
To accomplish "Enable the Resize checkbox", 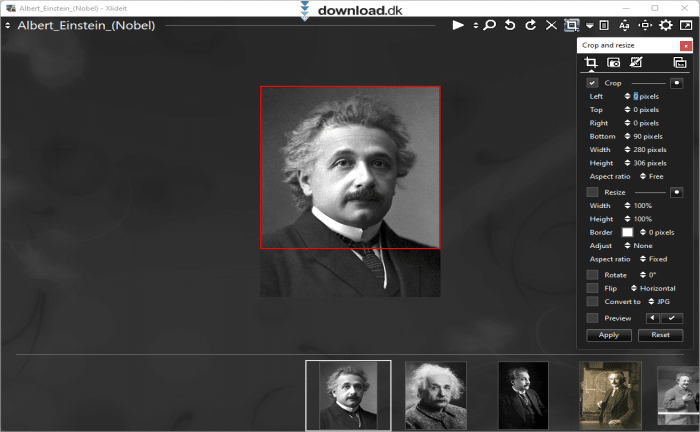I will pyautogui.click(x=592, y=192).
